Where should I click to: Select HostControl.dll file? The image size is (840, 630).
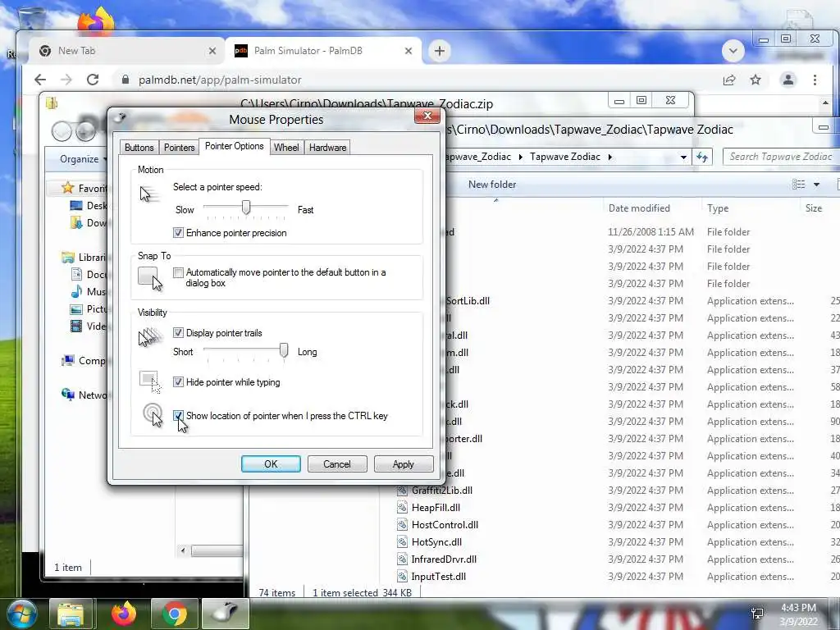click(445, 525)
